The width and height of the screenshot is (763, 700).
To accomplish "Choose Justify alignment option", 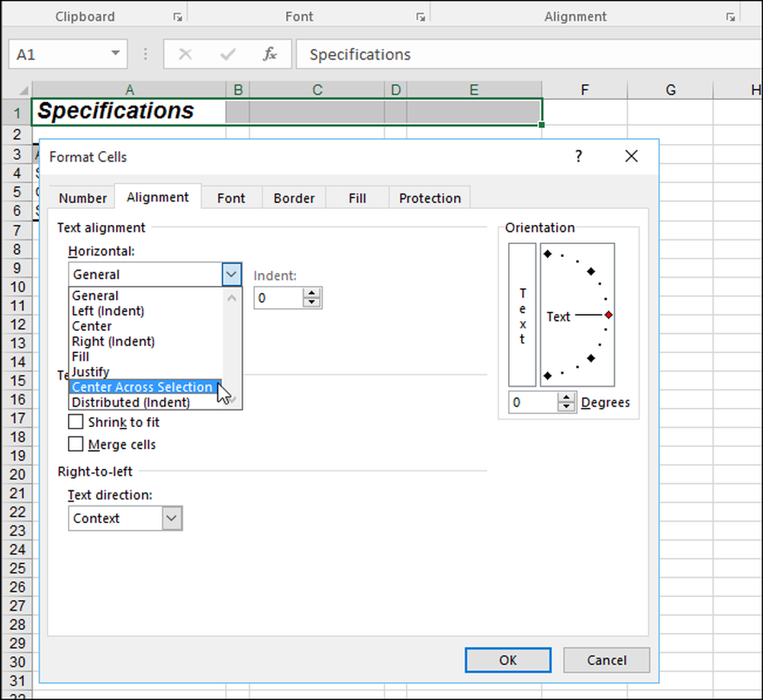I will coord(146,371).
